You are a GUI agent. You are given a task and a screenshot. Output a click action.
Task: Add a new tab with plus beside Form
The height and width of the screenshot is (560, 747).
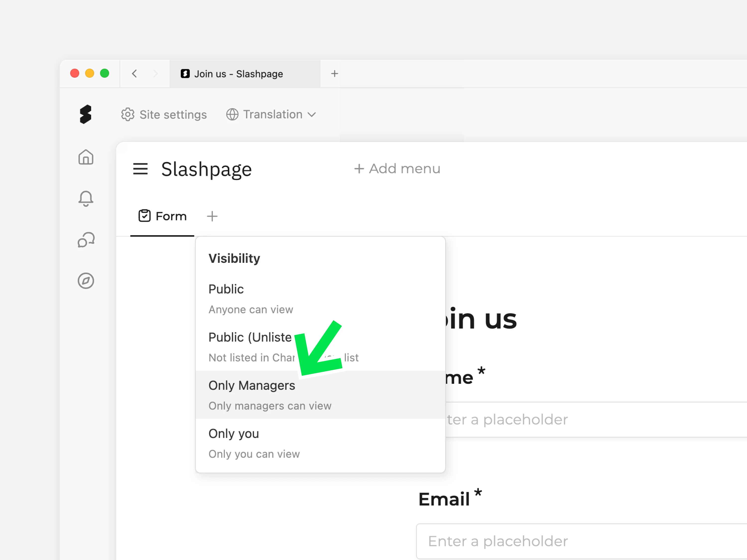pyautogui.click(x=212, y=216)
